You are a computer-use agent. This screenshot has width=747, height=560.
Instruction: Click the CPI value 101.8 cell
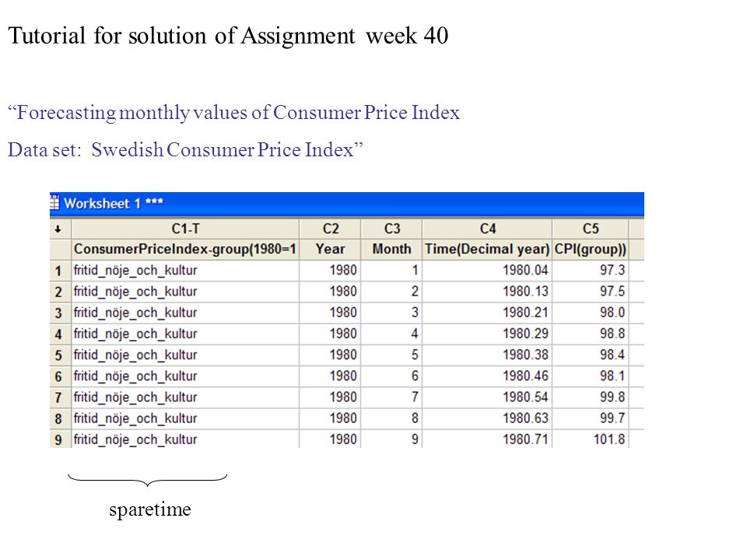[591, 439]
